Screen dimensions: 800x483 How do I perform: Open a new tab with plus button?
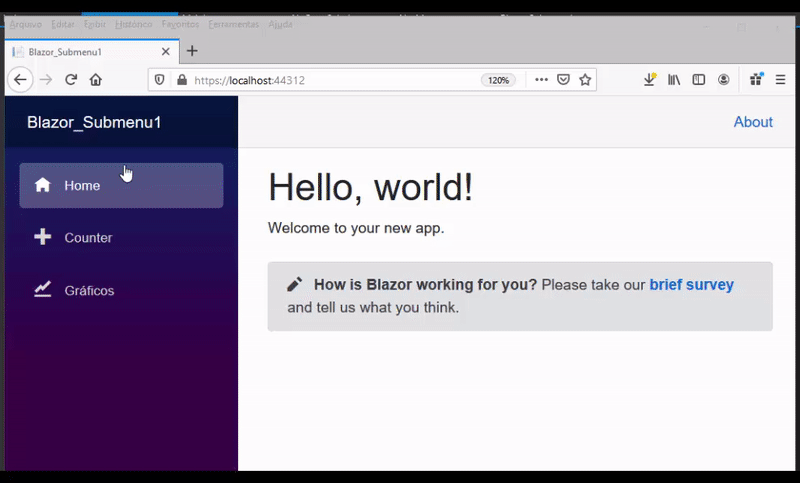[x=192, y=51]
